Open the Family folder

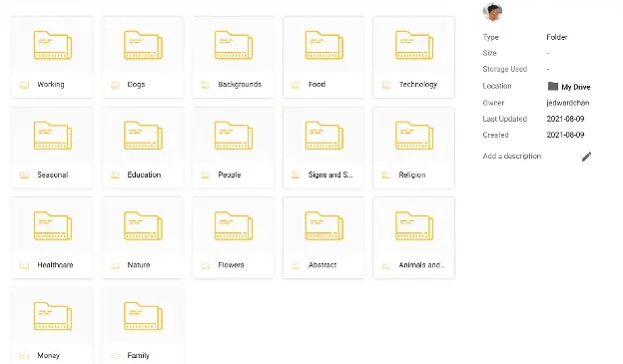(143, 325)
